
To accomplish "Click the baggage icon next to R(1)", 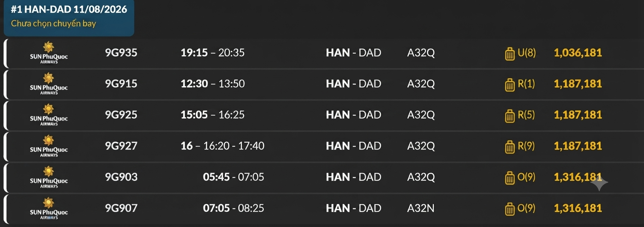I will coord(510,85).
